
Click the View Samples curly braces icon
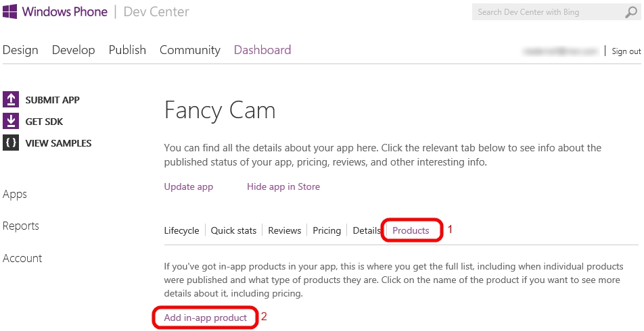click(11, 143)
